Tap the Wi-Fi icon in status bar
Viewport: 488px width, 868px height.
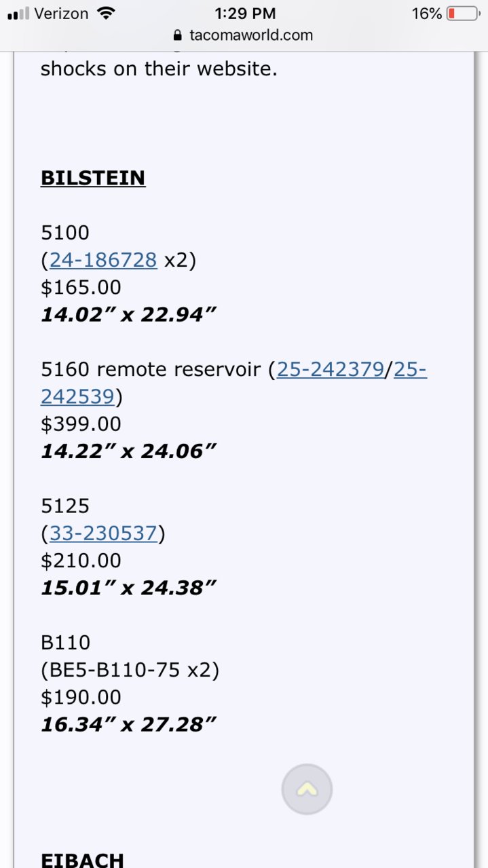click(x=106, y=13)
